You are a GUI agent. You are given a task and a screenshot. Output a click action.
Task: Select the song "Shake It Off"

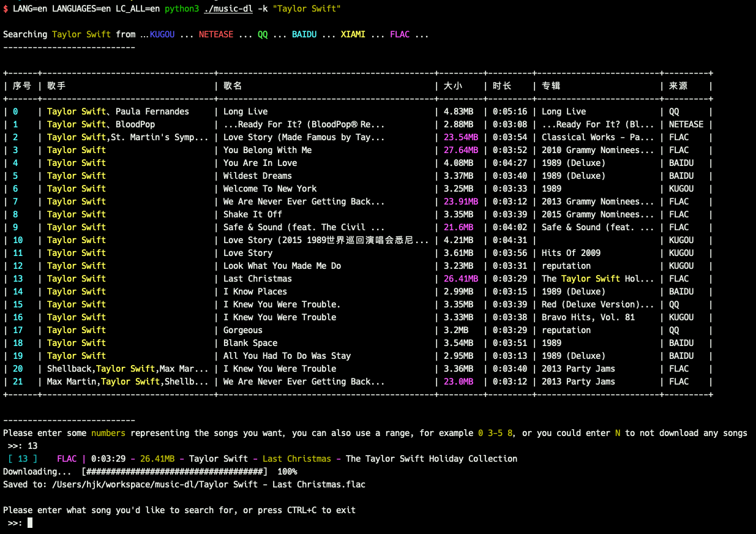253,214
